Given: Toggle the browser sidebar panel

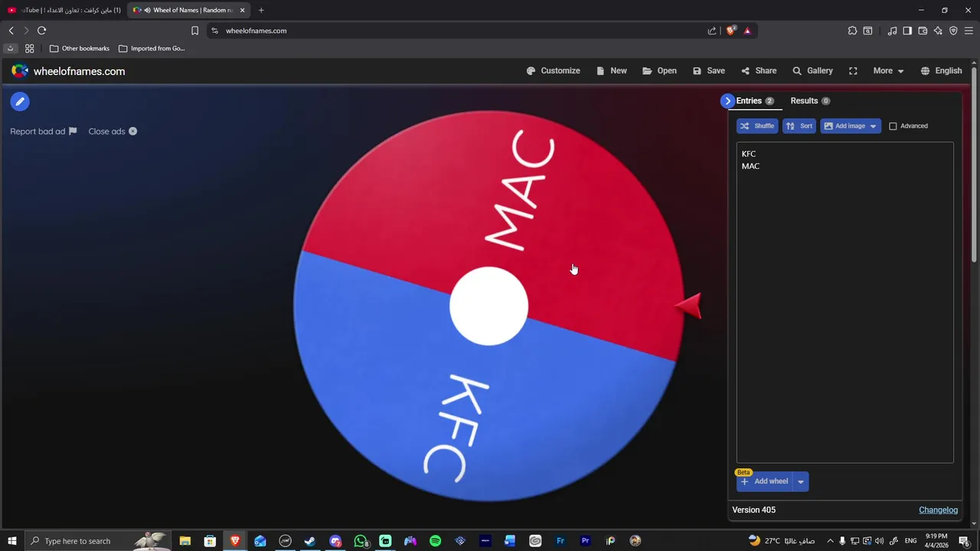Looking at the screenshot, I should (x=907, y=31).
